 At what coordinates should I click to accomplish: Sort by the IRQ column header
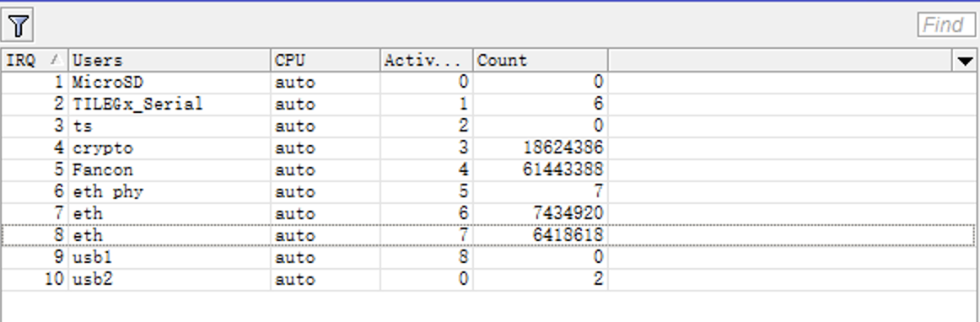[35, 61]
